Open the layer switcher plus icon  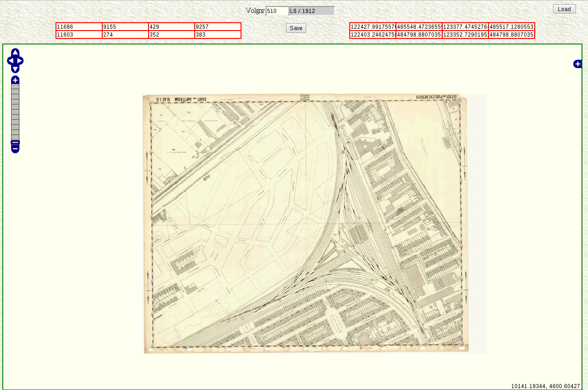tap(577, 64)
